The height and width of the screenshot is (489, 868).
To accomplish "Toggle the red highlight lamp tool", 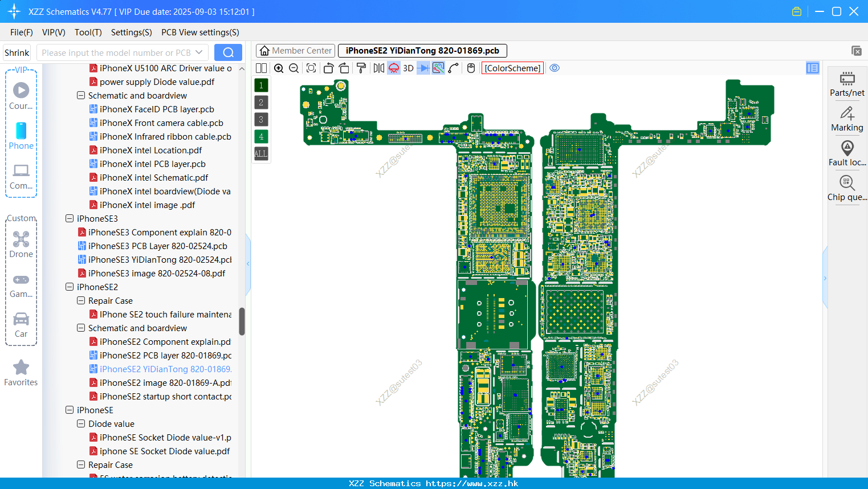I will pos(394,68).
